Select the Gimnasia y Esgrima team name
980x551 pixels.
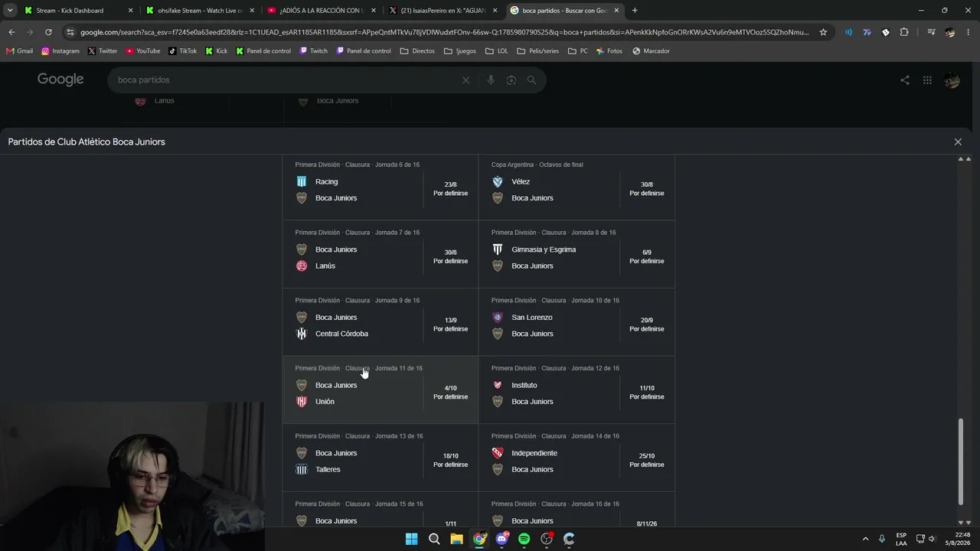pos(544,249)
